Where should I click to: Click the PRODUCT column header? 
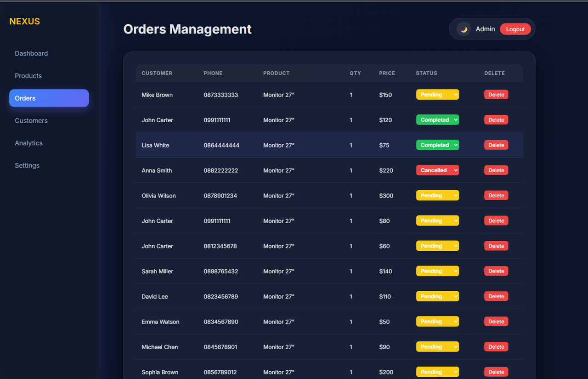[277, 73]
